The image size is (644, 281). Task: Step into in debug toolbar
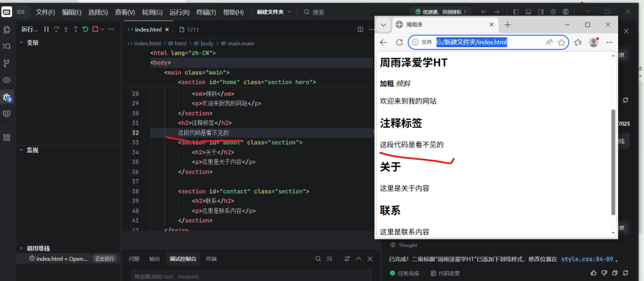pos(65,29)
